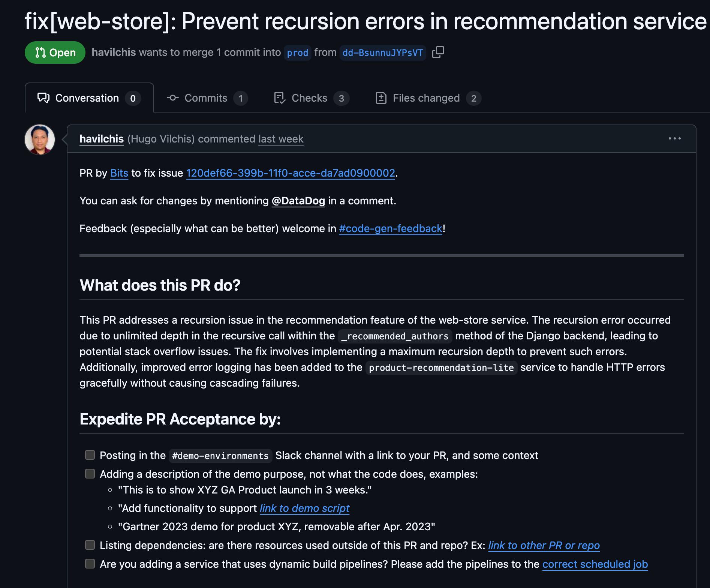Click the Checks checklist icon
This screenshot has height=588, width=710.
tap(279, 98)
